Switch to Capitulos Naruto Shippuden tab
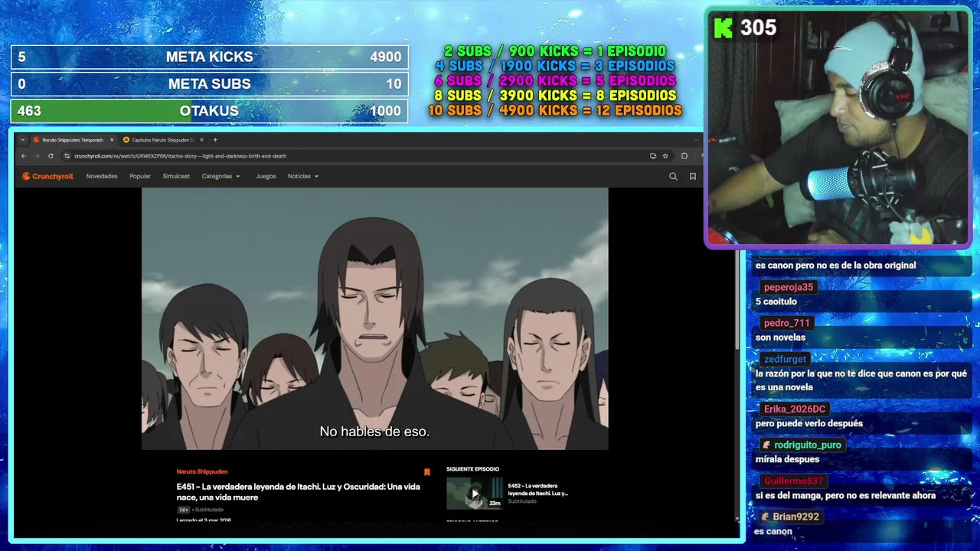 click(x=163, y=140)
